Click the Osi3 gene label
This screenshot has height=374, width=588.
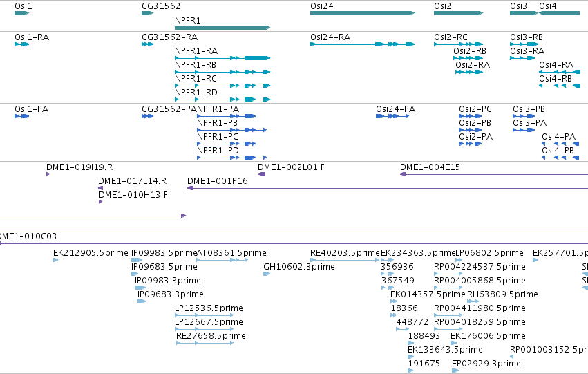click(x=518, y=6)
